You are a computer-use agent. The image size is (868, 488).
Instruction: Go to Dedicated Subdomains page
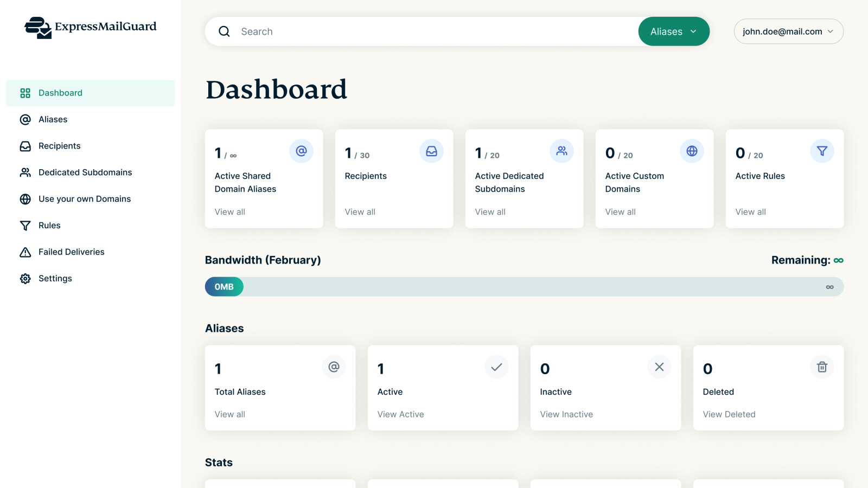click(85, 172)
